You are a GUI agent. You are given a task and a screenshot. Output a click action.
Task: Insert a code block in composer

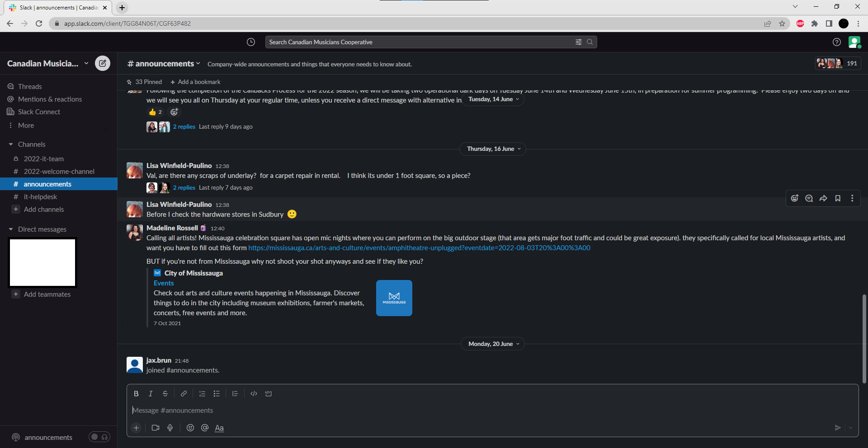[268, 394]
